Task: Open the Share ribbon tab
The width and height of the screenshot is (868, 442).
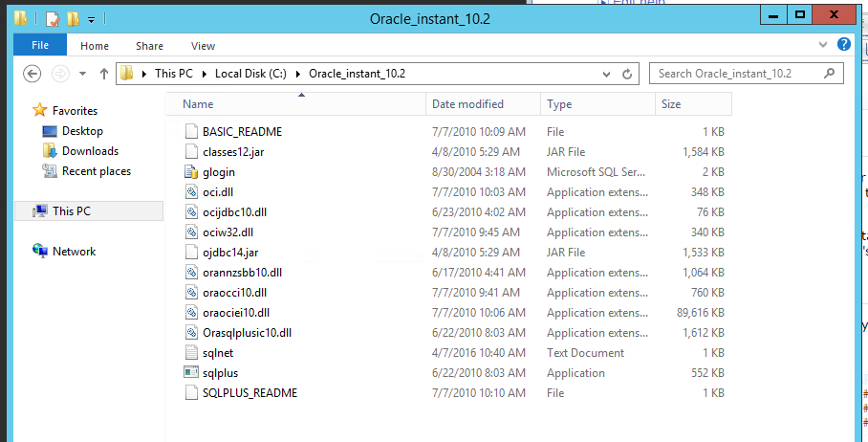Action: tap(149, 45)
